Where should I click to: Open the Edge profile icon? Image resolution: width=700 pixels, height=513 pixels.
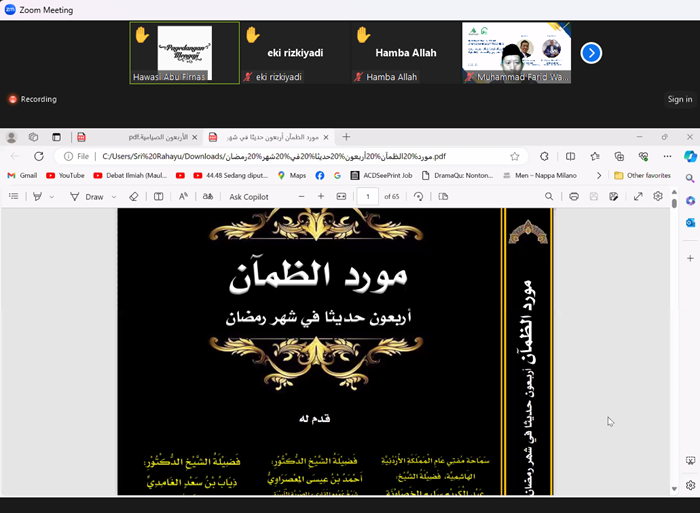(12, 137)
